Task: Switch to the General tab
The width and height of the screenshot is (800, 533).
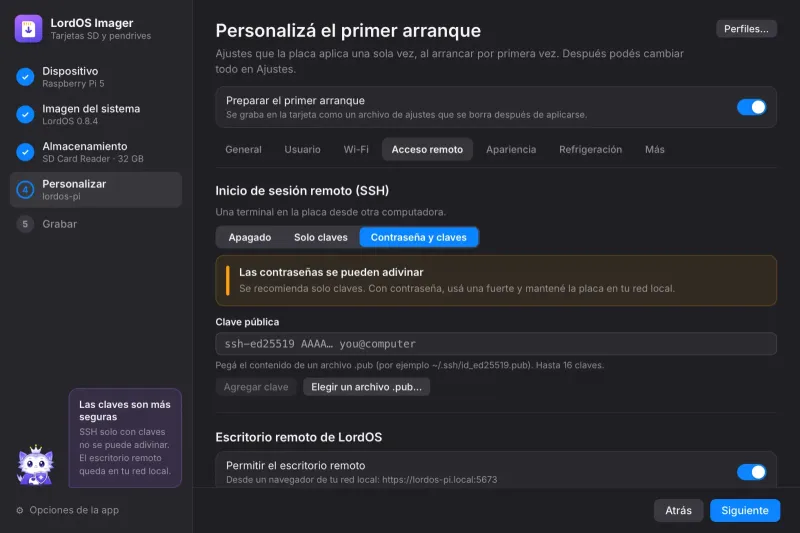Action: point(243,149)
